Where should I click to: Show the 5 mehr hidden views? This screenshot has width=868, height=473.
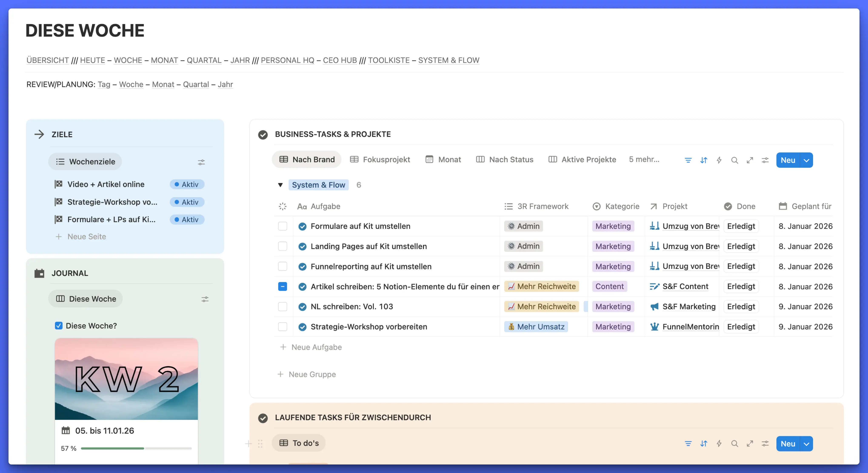click(644, 159)
